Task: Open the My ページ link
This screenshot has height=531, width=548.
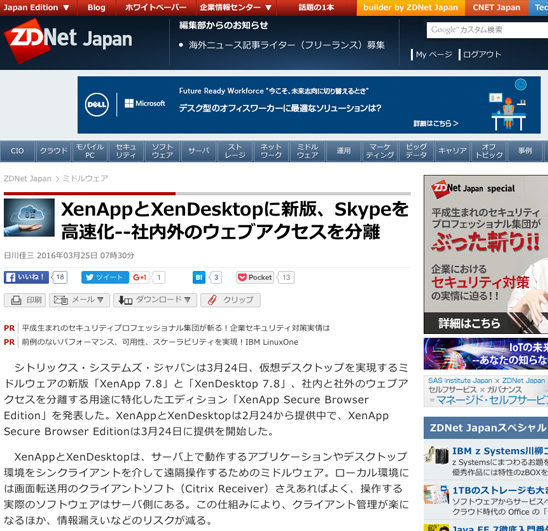Action: (434, 55)
